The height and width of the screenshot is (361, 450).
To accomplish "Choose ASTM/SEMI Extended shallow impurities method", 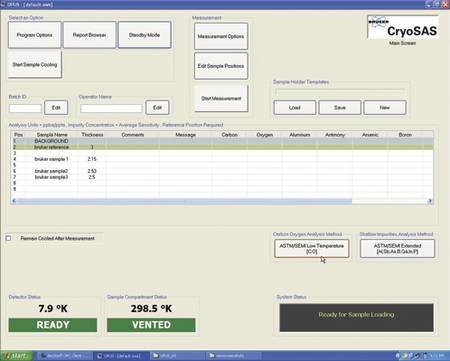I will click(x=397, y=248).
